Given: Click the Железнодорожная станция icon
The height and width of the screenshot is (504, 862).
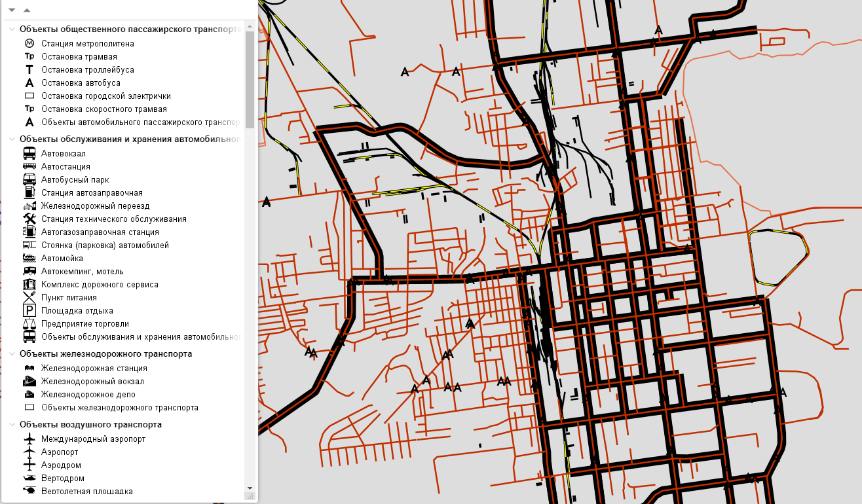Looking at the screenshot, I should pyautogui.click(x=29, y=369).
